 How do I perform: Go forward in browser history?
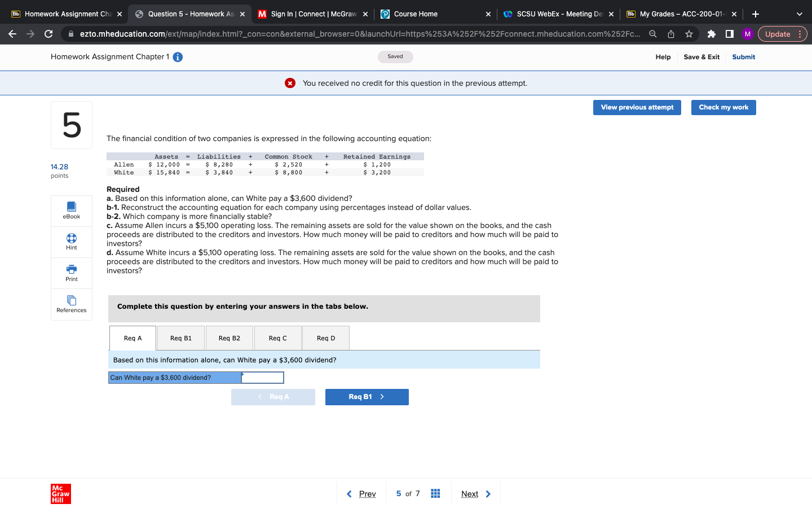tap(30, 34)
